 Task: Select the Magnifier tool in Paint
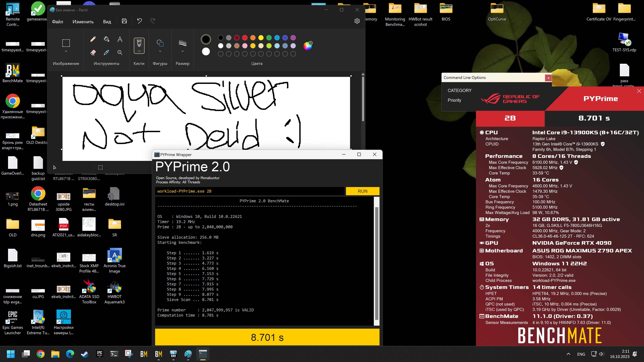point(120,52)
